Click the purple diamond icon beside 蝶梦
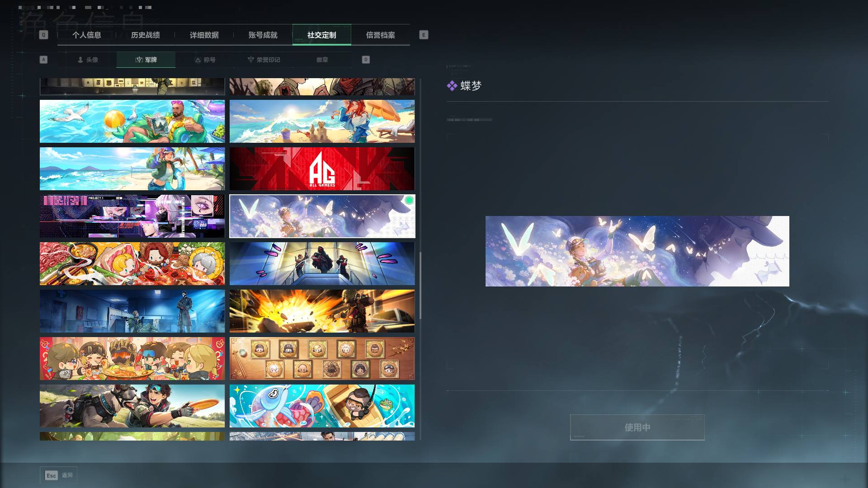 [452, 86]
